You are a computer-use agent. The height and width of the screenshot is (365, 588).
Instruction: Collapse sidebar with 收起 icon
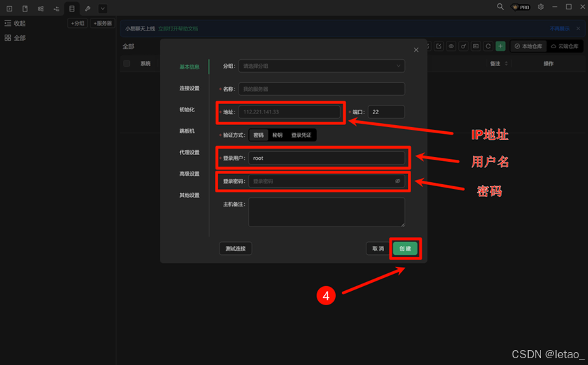(x=7, y=23)
